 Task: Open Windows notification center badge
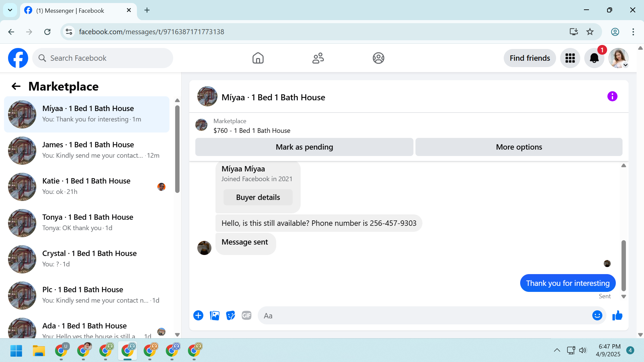(x=630, y=350)
